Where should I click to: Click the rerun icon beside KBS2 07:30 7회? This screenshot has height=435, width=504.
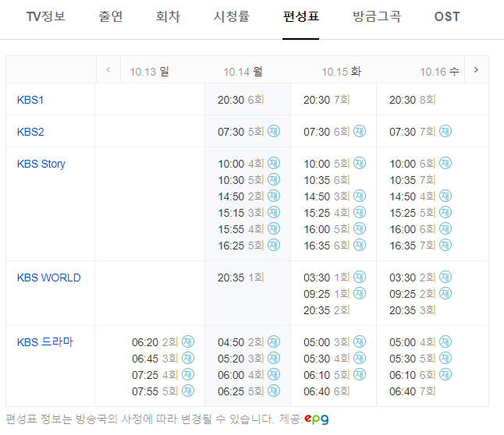pyautogui.click(x=445, y=131)
